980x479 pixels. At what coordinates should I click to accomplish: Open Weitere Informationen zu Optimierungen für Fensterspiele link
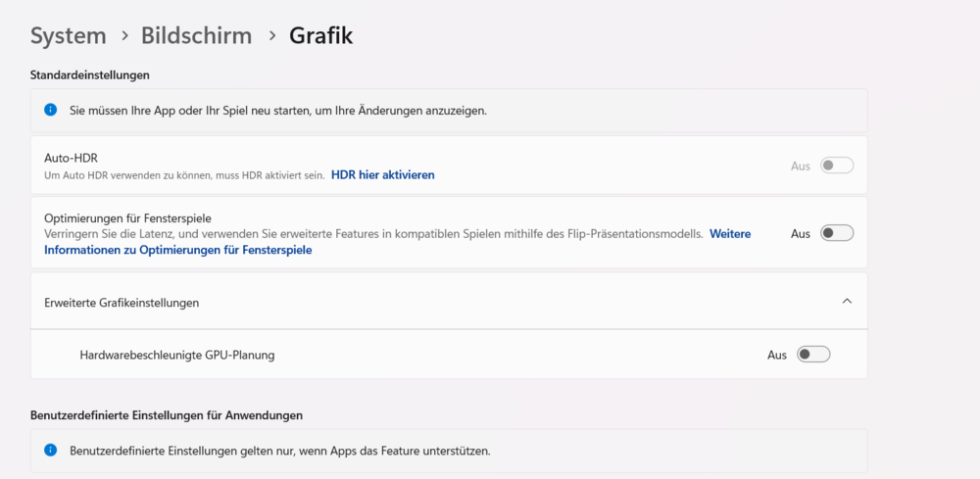point(177,250)
